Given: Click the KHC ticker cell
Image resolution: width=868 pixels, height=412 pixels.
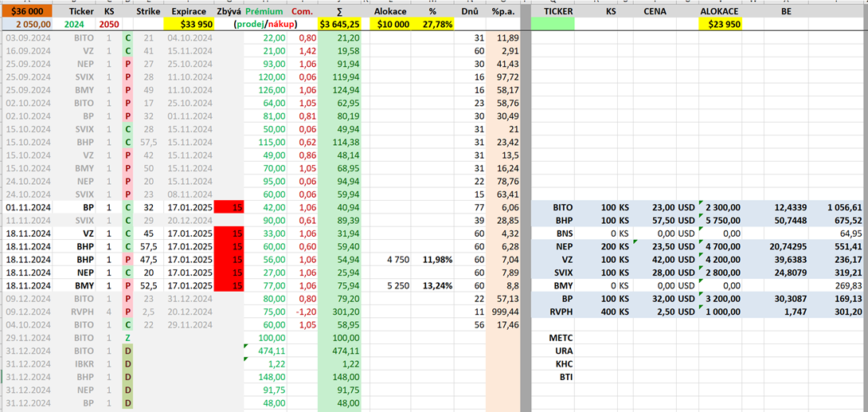Looking at the screenshot, I should click(563, 363).
